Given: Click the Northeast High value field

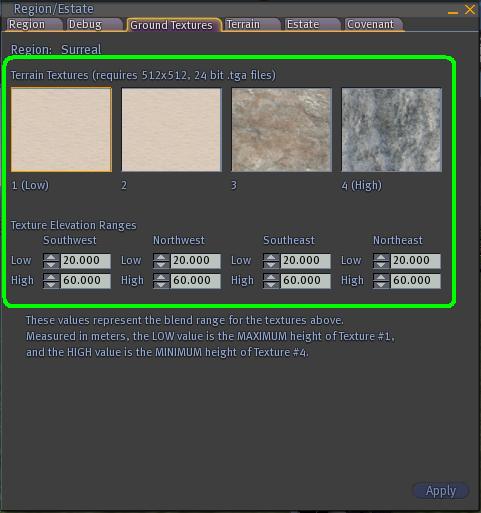Looking at the screenshot, I should click(x=415, y=281).
